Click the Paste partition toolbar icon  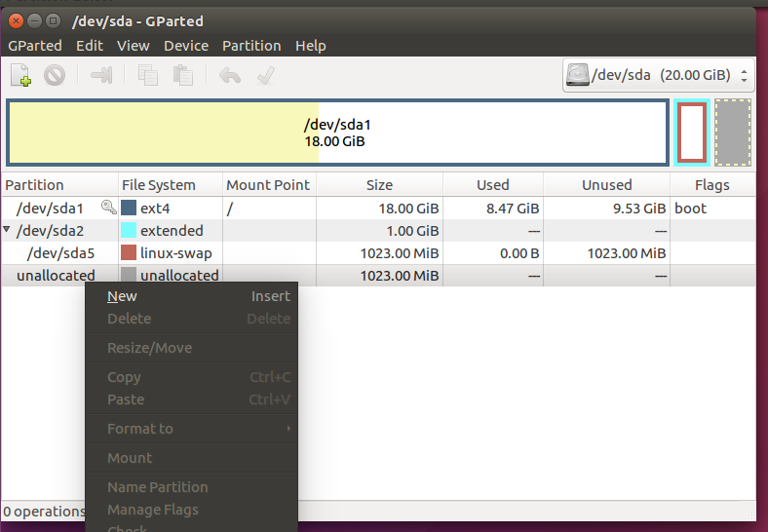click(x=182, y=75)
